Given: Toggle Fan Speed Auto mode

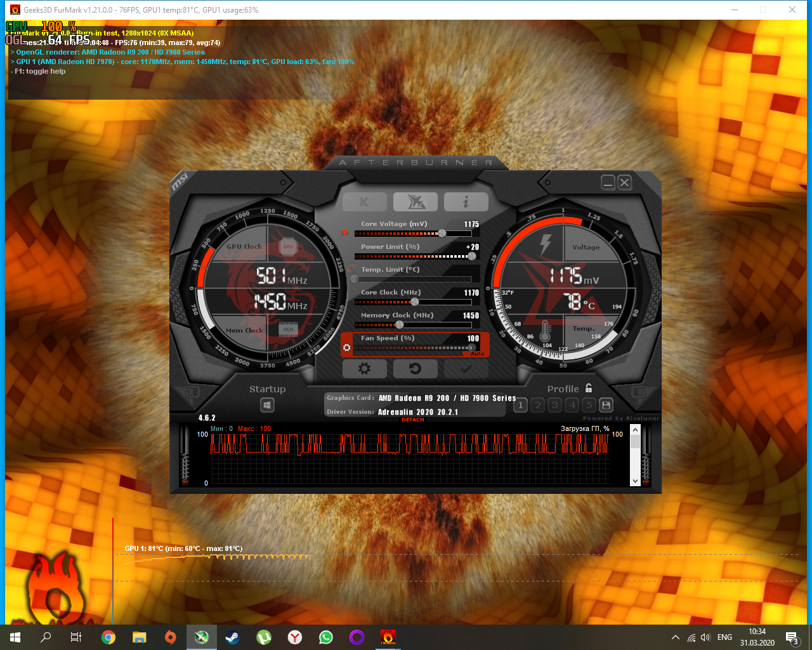Looking at the screenshot, I should pyautogui.click(x=478, y=354).
